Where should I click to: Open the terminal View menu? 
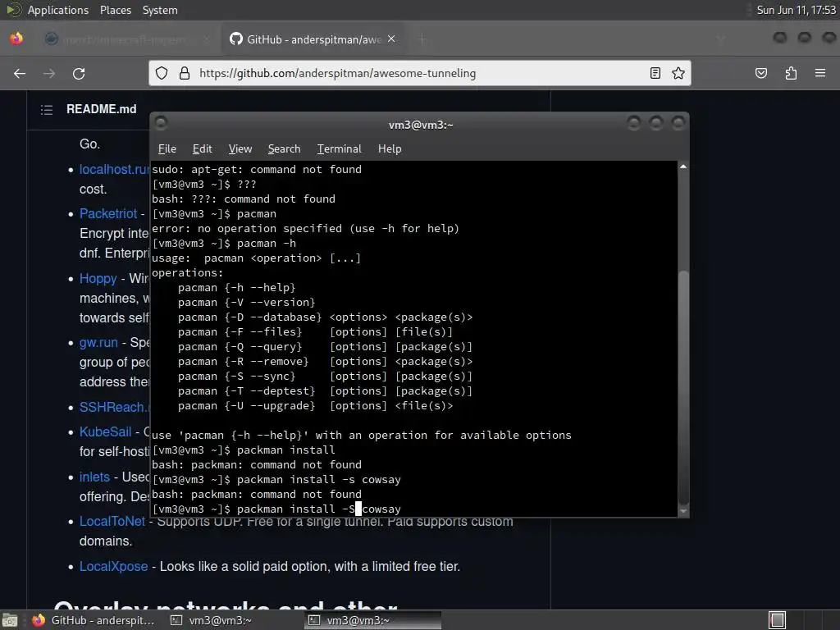point(240,149)
